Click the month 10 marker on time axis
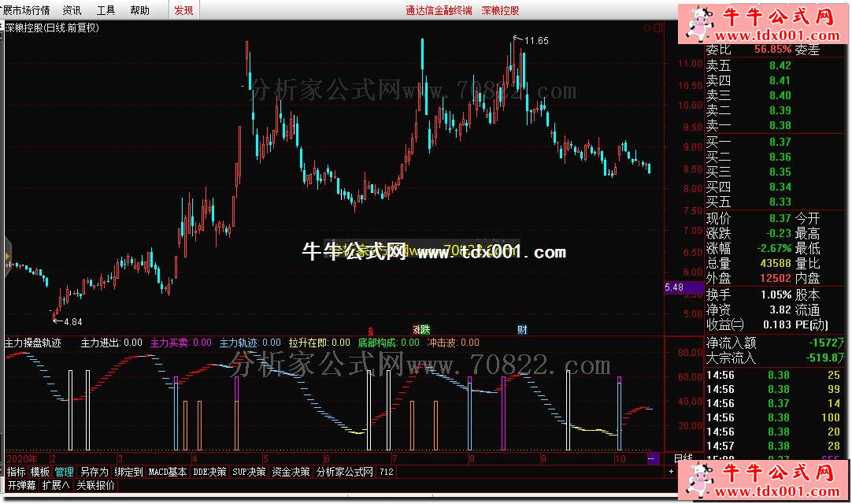This screenshot has height=504, width=852. click(620, 459)
